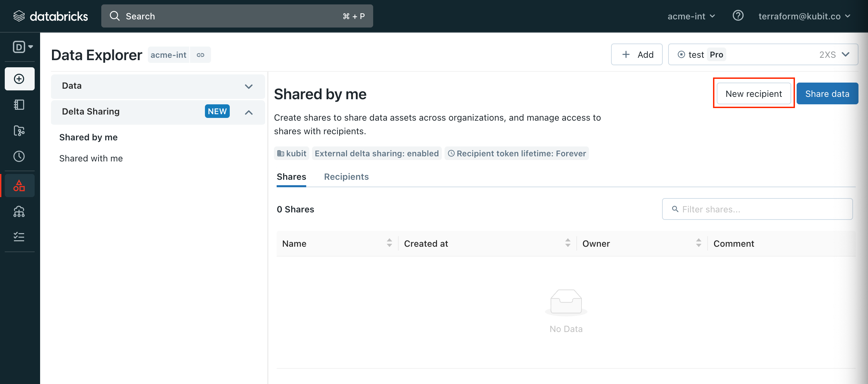
Task: Click the Databricks logo icon
Action: [x=19, y=16]
